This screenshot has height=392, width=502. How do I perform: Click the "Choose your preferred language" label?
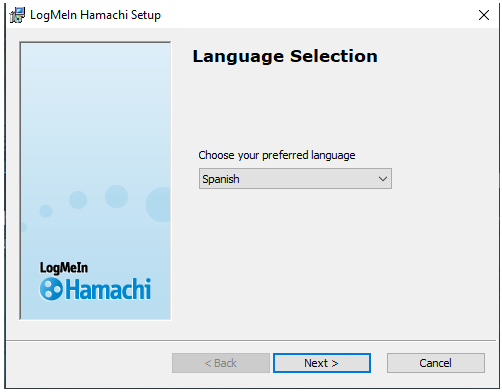pyautogui.click(x=277, y=155)
